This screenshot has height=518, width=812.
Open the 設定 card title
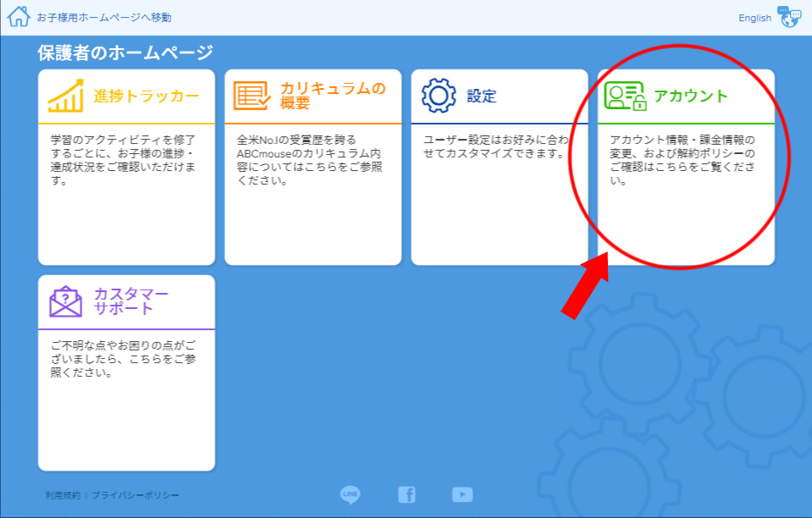[482, 96]
